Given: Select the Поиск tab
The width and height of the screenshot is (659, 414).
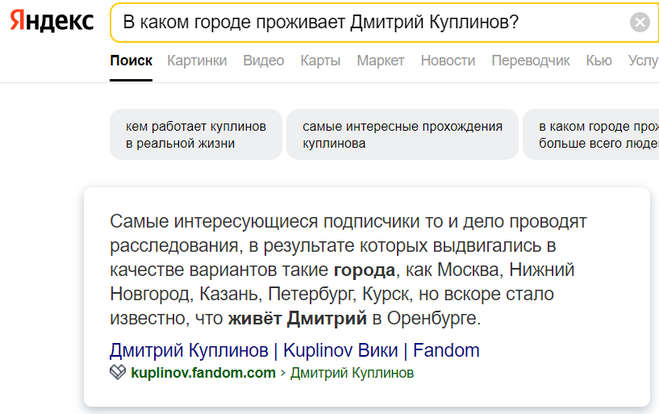Looking at the screenshot, I should coord(131,61).
